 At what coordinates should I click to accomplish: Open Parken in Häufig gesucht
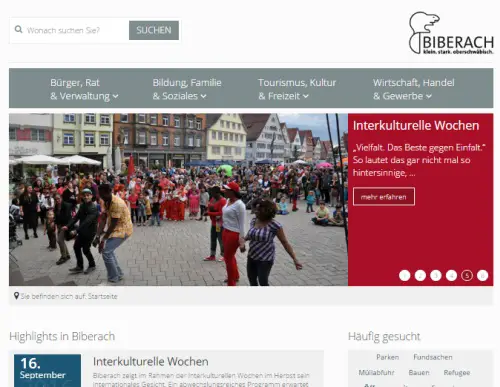point(387,357)
